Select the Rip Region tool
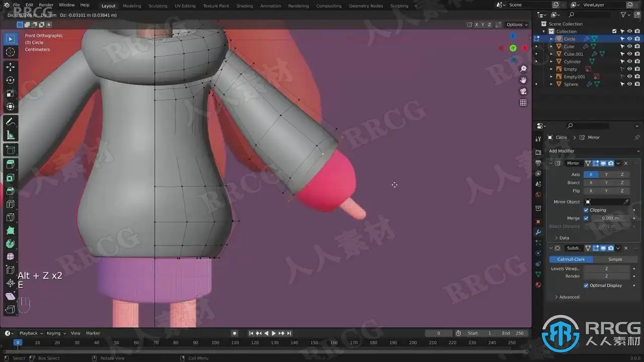The image size is (644, 362). coord(11,309)
